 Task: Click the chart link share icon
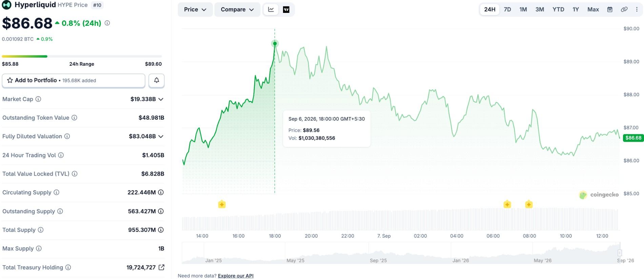pos(624,9)
